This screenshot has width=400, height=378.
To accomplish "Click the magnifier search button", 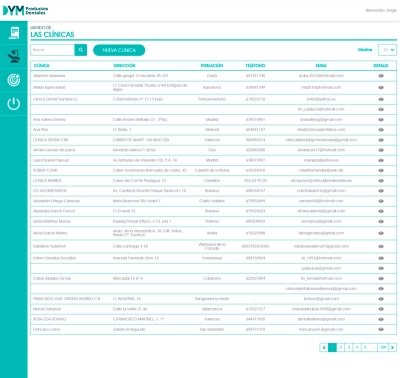I will click(x=81, y=50).
